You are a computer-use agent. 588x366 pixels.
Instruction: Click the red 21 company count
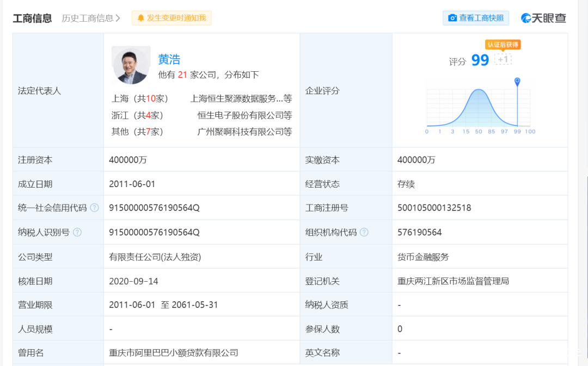[x=182, y=75]
